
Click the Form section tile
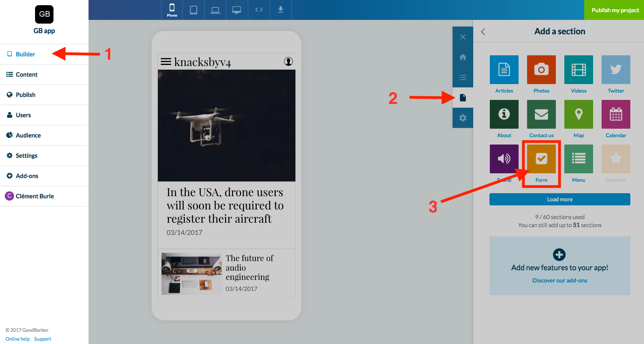point(541,159)
